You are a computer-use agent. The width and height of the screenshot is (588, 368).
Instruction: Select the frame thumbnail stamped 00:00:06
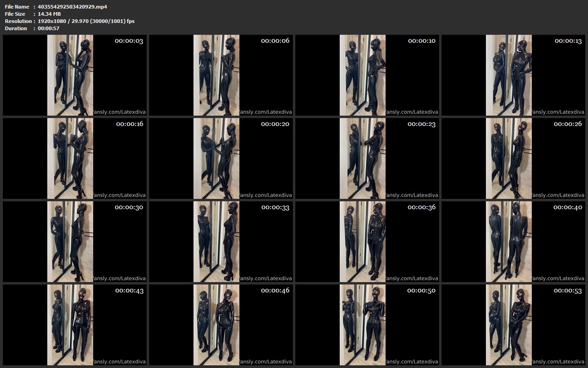click(221, 75)
